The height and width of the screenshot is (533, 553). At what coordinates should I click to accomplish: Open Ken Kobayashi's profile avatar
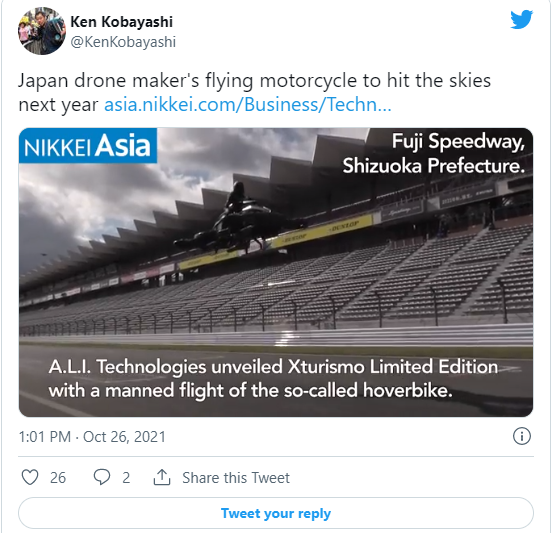pos(42,31)
